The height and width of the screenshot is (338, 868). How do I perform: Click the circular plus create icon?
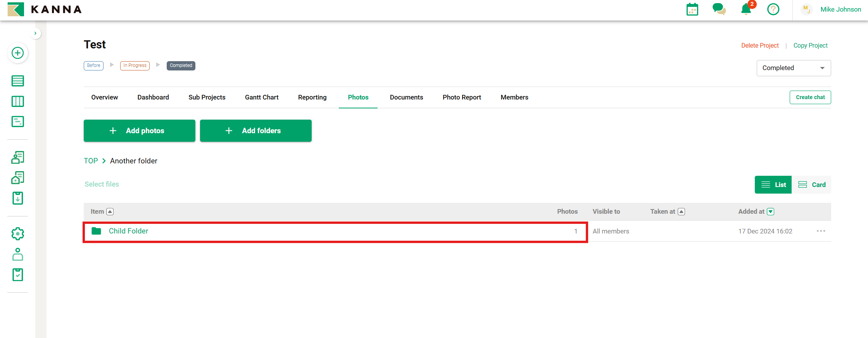click(x=17, y=53)
